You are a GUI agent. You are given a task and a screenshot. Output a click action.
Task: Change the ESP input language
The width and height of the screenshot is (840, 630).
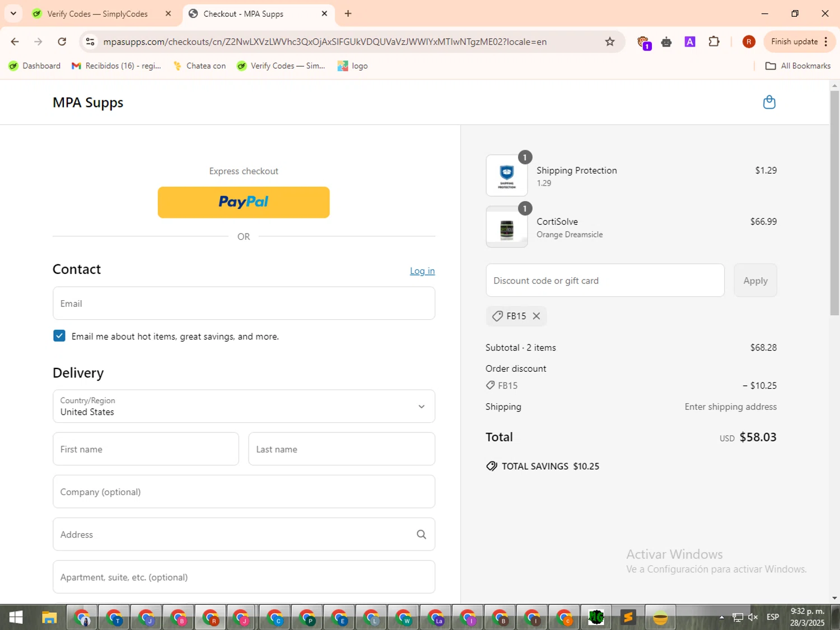click(x=773, y=617)
